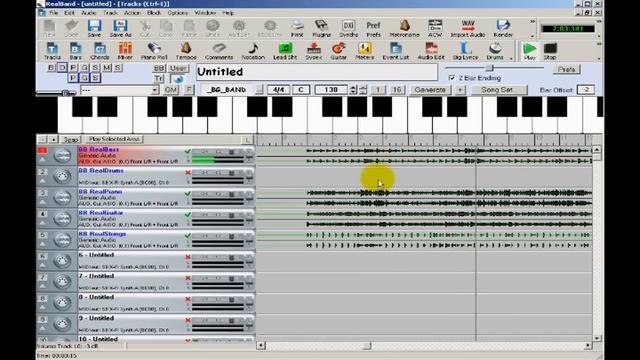The height and width of the screenshot is (360, 640).
Task: Click the Stop button
Action: [x=550, y=51]
